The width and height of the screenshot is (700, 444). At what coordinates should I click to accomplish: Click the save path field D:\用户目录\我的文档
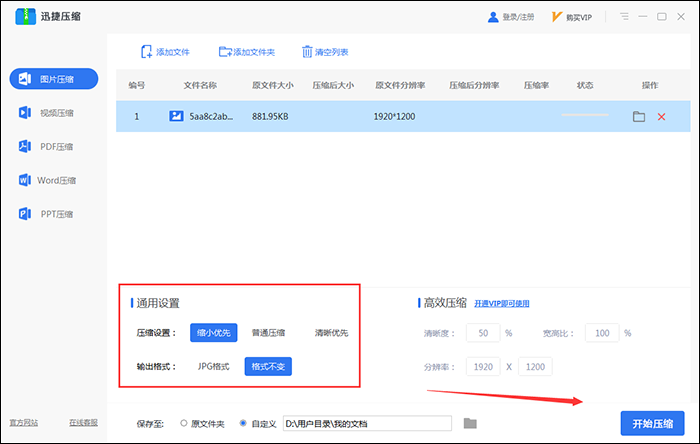click(367, 423)
